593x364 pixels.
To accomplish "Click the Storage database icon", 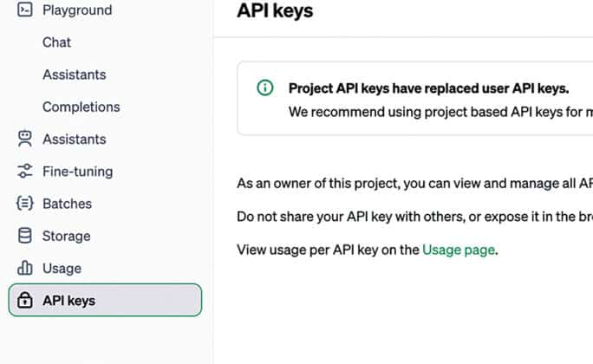I will [25, 236].
